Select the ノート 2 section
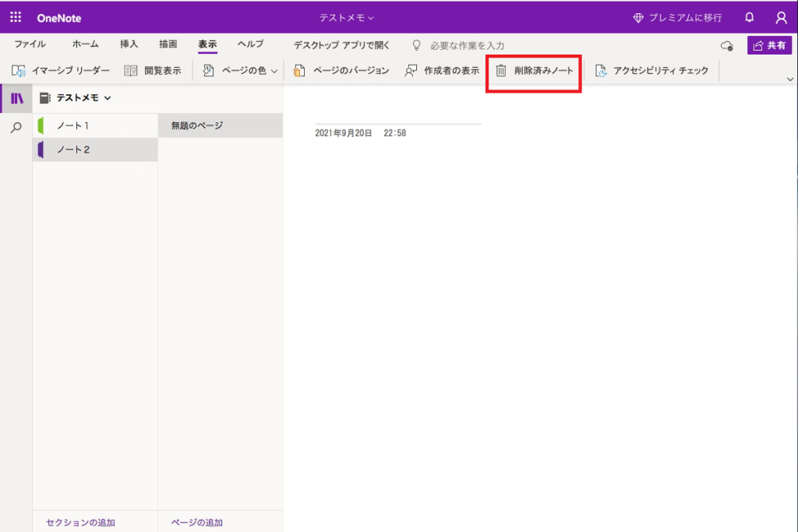Viewport: 798px width, 532px height. [x=95, y=150]
